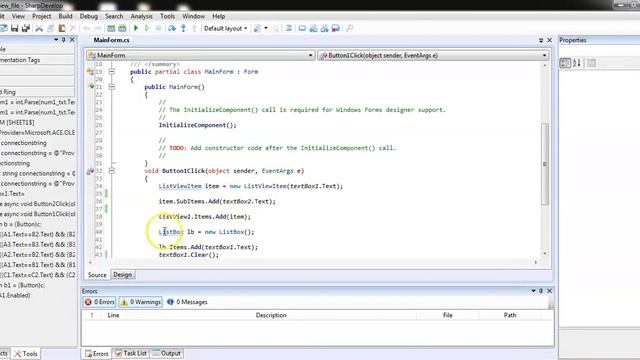Click the editor vertical scrollbar thumb
The height and width of the screenshot is (360, 640).
[544, 164]
